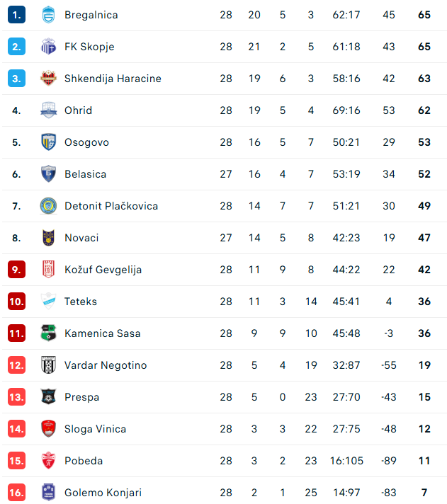Image resolution: width=447 pixels, height=504 pixels.
Task: Select the rank 16 relegation badge
Action: tap(17, 493)
